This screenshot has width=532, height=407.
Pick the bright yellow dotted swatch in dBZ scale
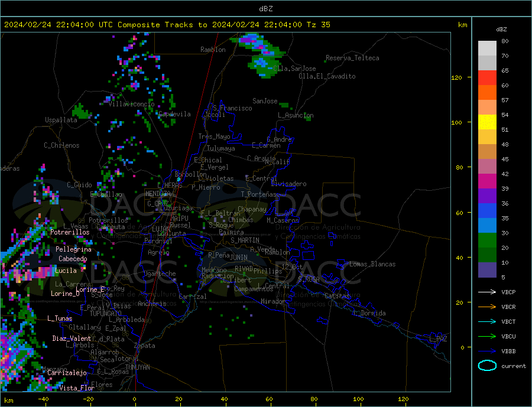point(487,122)
